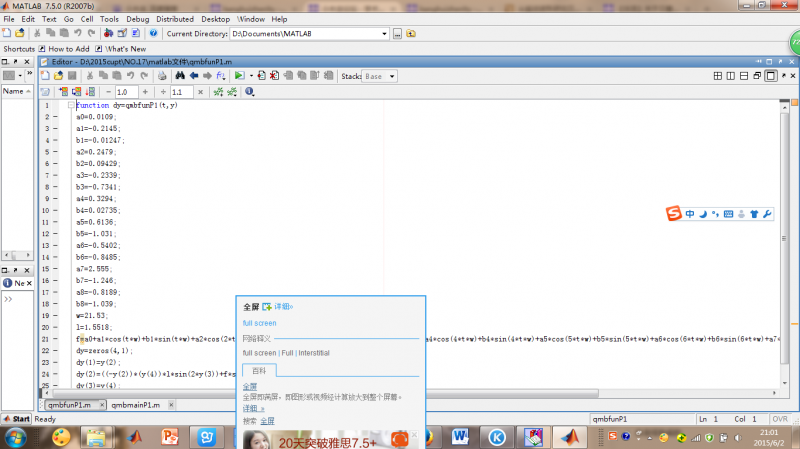The width and height of the screenshot is (800, 449).
Task: Open Profiler icon in main toolbar
Action: point(135,33)
